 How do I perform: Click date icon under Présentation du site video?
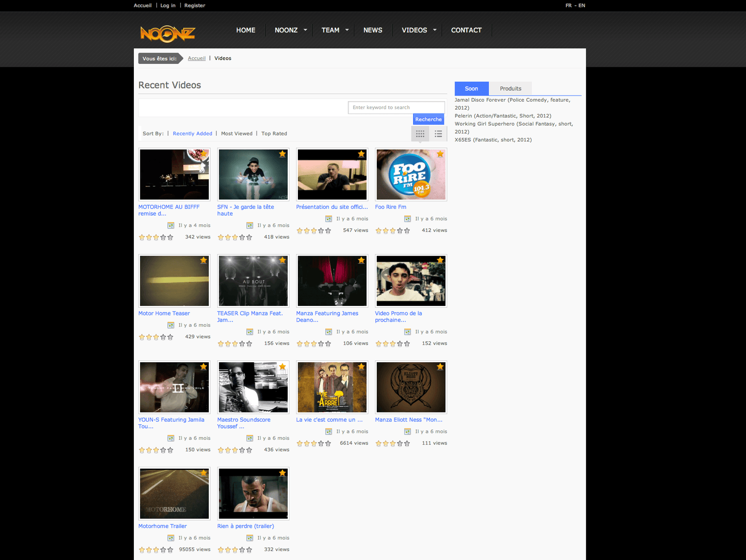[329, 219]
